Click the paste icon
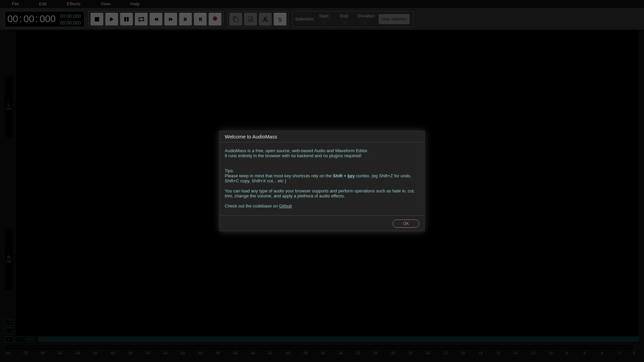The height and width of the screenshot is (362, 644). 250,19
